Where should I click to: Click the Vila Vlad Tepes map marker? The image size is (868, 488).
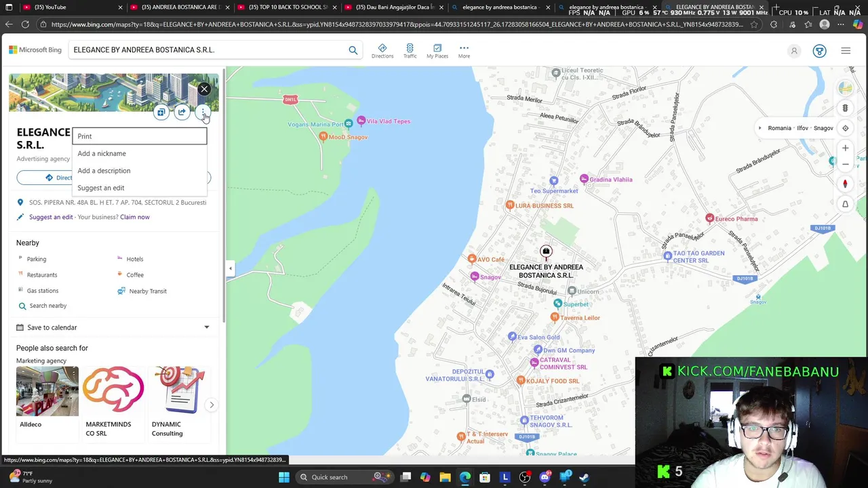[x=361, y=121]
